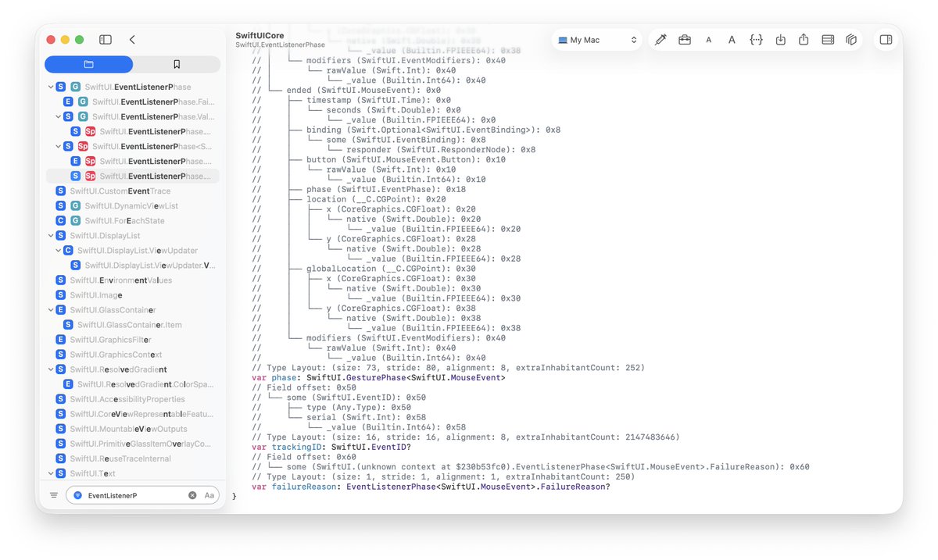Click the curly braces code icon

(x=756, y=40)
